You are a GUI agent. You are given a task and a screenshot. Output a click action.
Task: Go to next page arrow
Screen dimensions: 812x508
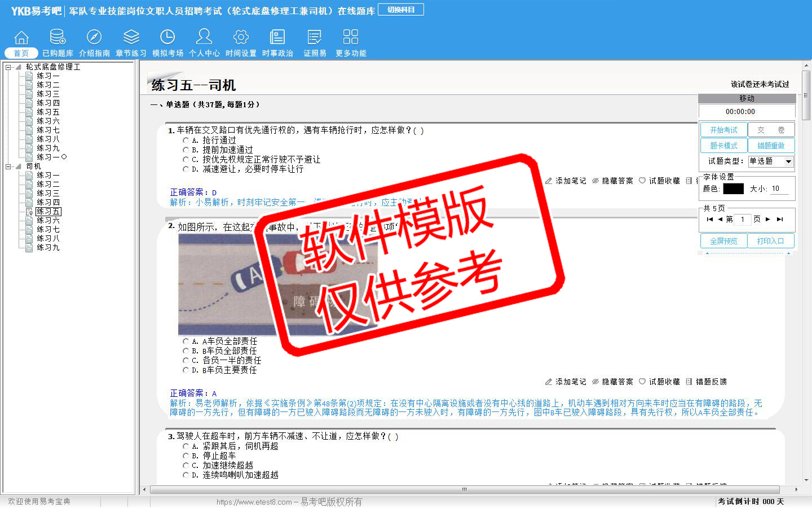768,219
